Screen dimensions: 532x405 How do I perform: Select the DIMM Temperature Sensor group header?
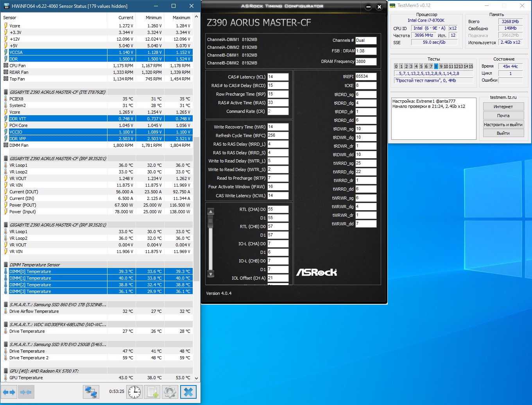coord(97,265)
